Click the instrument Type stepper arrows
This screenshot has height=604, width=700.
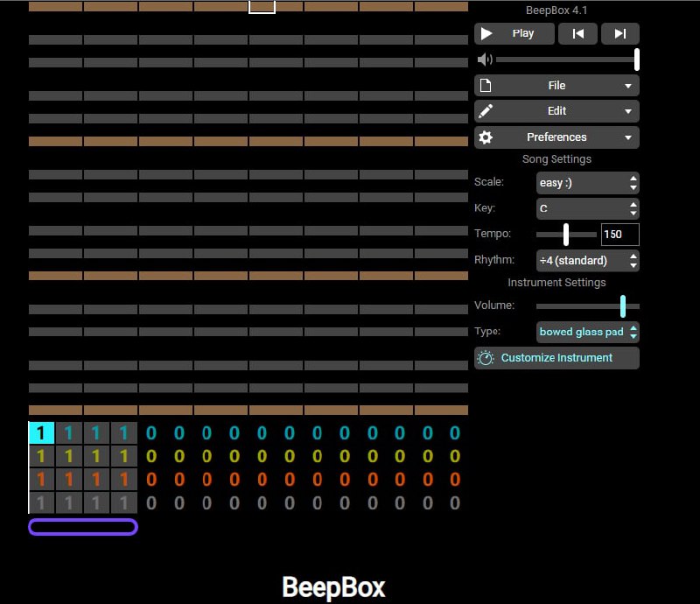(x=633, y=332)
